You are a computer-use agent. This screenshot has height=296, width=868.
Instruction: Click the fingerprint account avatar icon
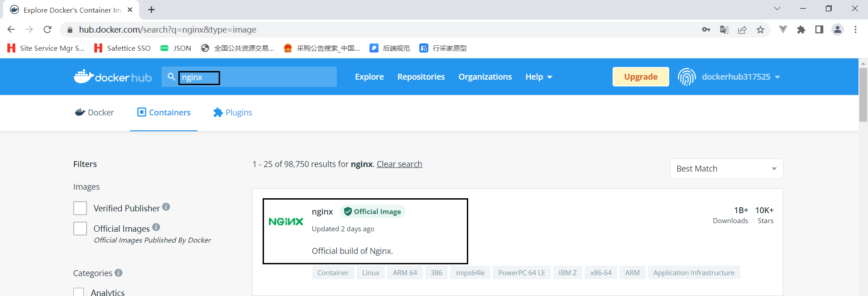coord(686,77)
